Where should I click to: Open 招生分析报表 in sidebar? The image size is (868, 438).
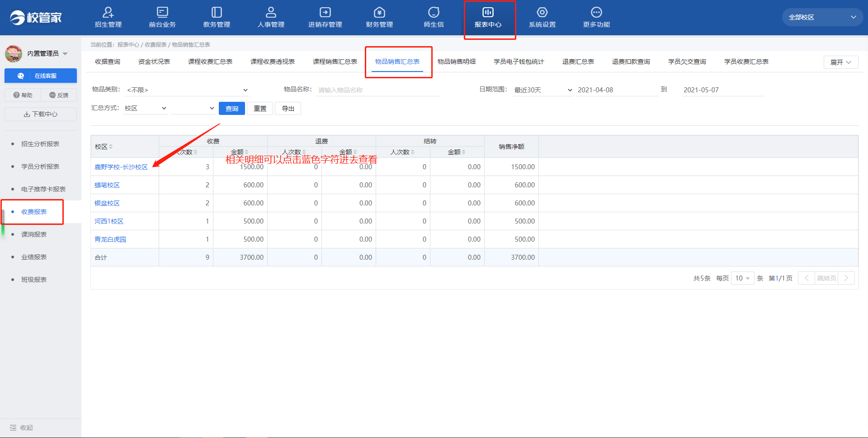click(40, 144)
